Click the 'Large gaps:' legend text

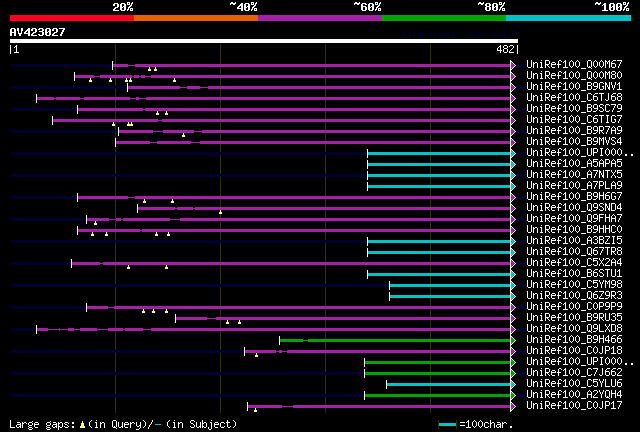42,425
